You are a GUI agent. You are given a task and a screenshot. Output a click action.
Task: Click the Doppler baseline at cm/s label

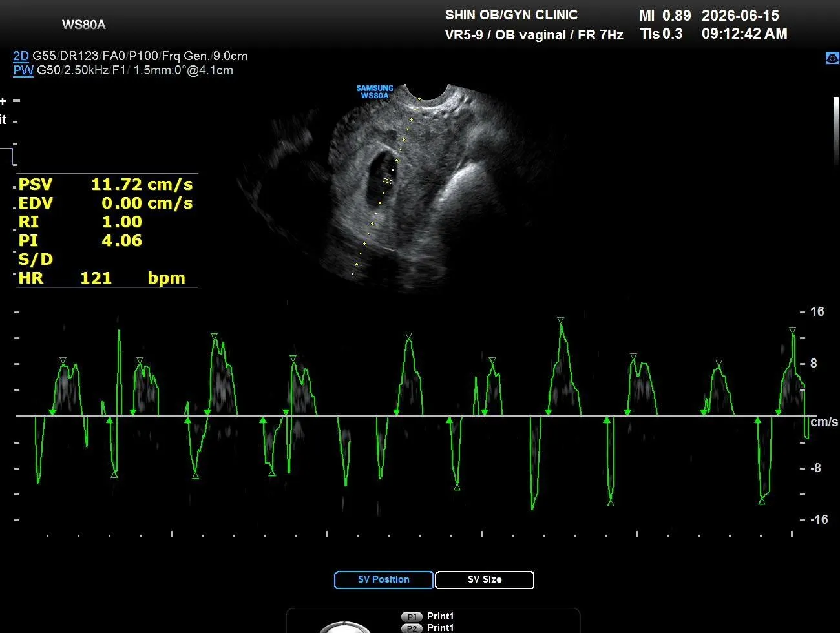tap(824, 422)
